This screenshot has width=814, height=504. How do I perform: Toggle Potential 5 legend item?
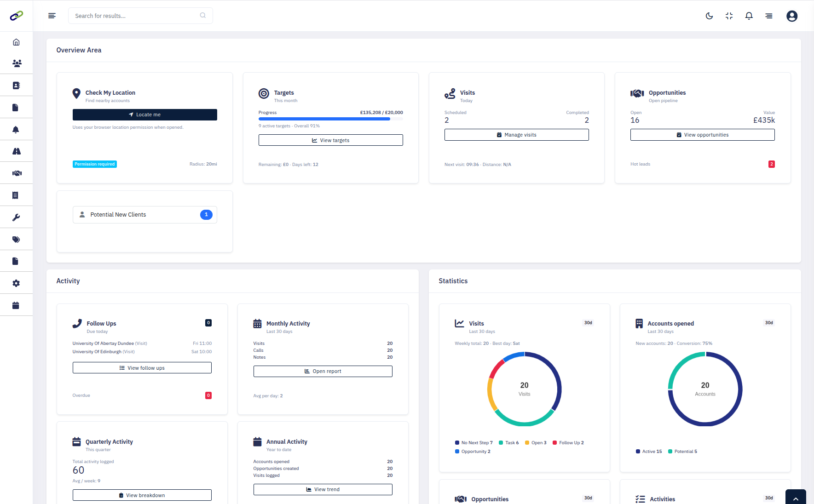(683, 452)
